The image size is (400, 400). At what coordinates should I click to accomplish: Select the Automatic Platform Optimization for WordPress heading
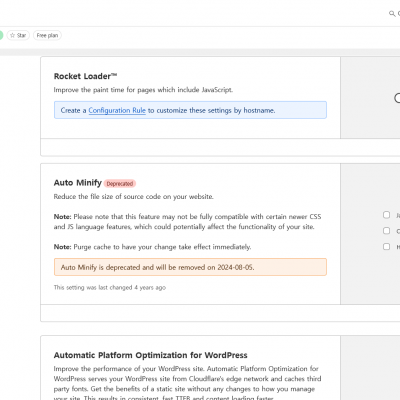[x=151, y=355]
